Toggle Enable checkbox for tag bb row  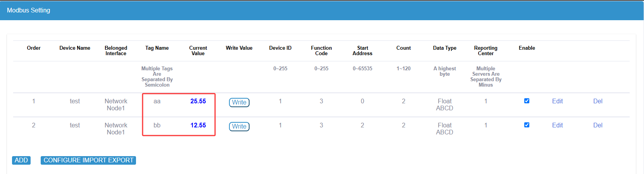527,125
